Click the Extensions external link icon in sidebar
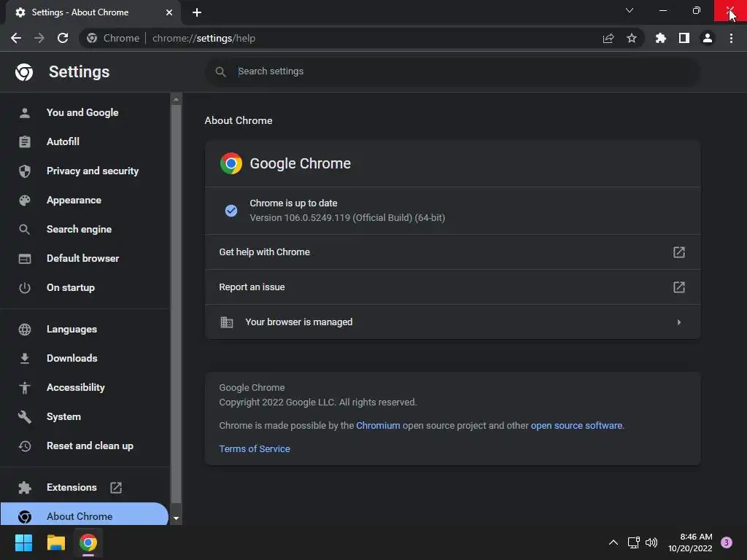 point(116,487)
